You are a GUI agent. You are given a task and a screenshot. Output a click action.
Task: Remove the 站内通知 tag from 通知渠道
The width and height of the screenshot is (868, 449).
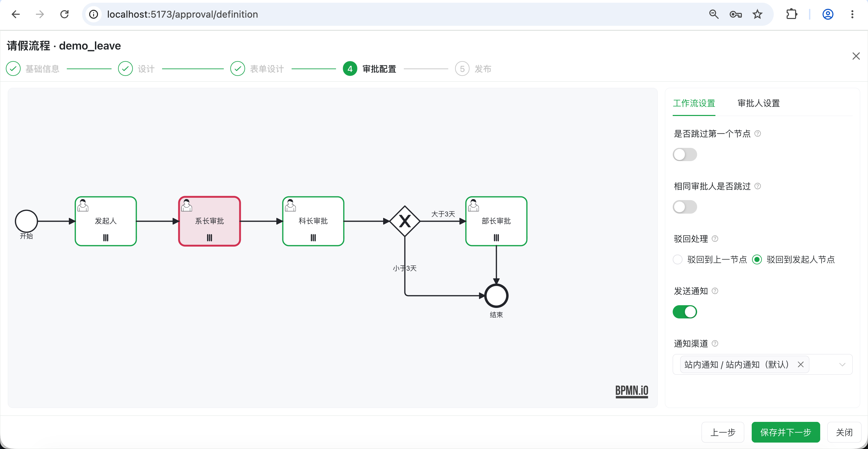point(801,365)
